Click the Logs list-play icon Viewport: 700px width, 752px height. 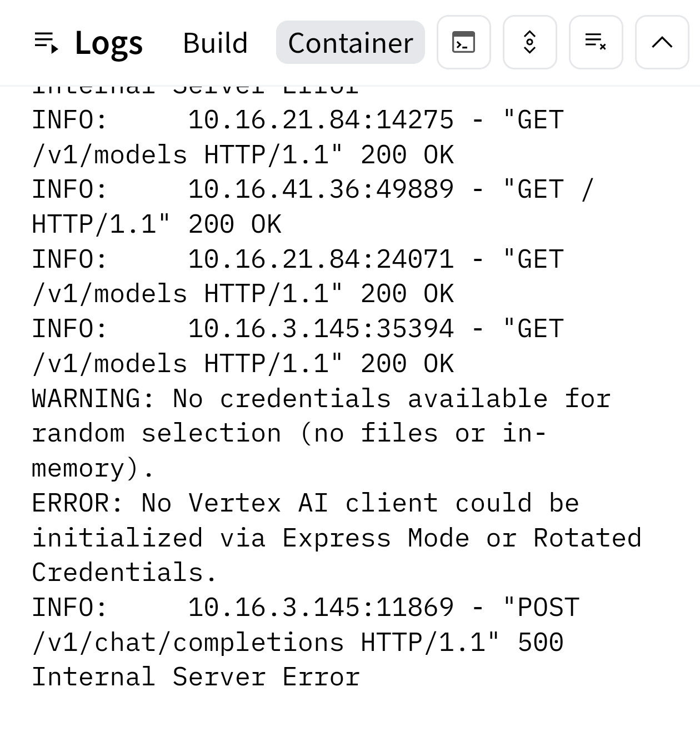tap(46, 43)
